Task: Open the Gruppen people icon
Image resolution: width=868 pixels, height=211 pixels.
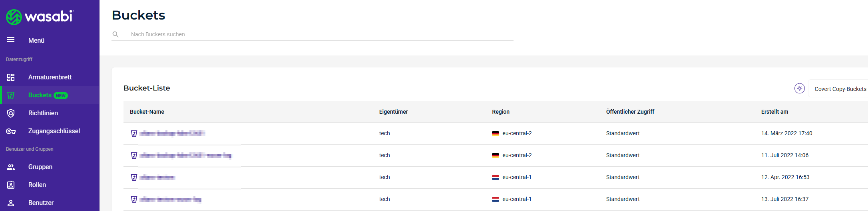Action: click(x=11, y=167)
